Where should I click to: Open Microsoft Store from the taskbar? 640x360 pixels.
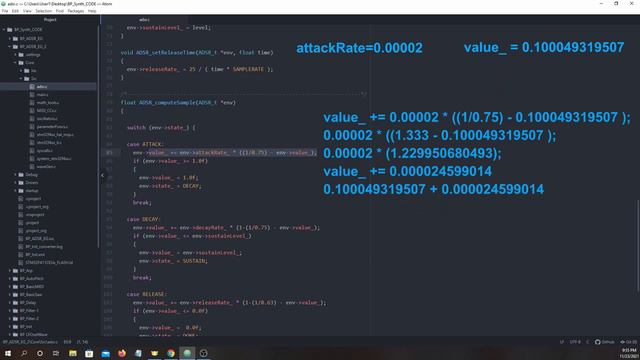click(x=89, y=353)
